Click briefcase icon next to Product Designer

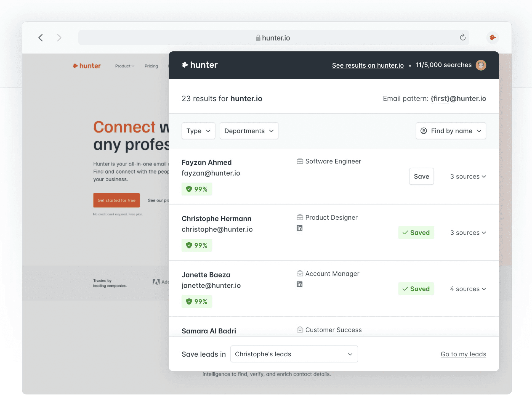pos(300,218)
